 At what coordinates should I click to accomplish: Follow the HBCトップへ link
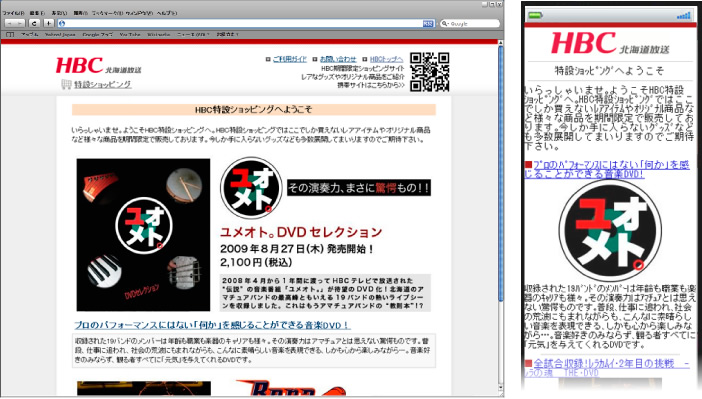(387, 59)
